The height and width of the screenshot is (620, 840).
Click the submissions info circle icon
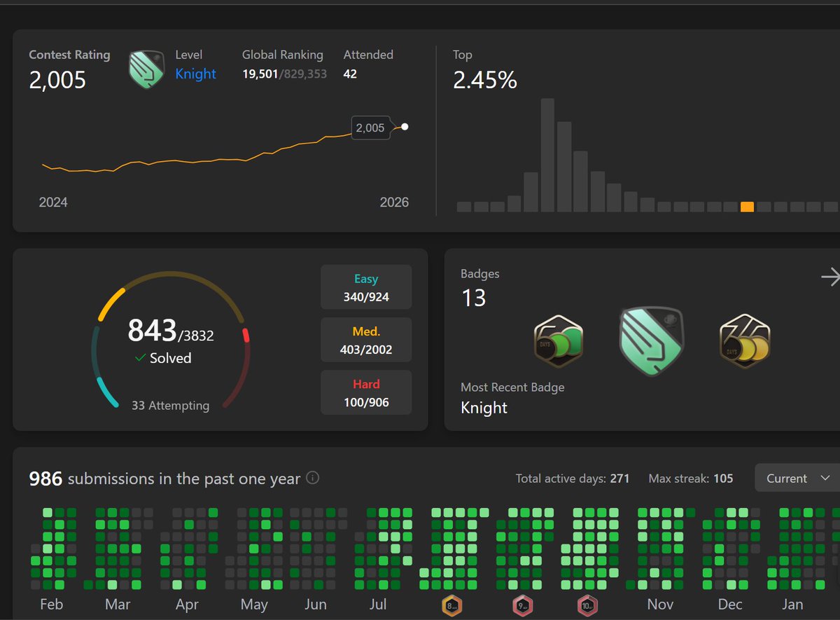click(x=313, y=478)
